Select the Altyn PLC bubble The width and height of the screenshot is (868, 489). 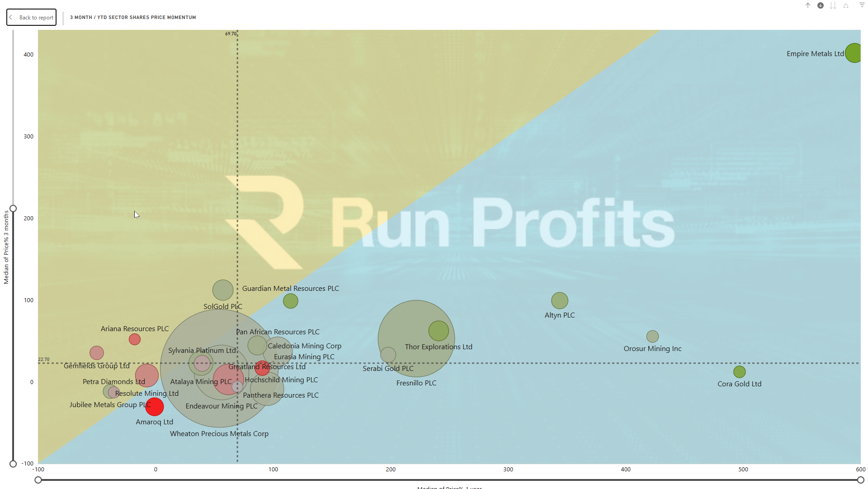coord(560,300)
